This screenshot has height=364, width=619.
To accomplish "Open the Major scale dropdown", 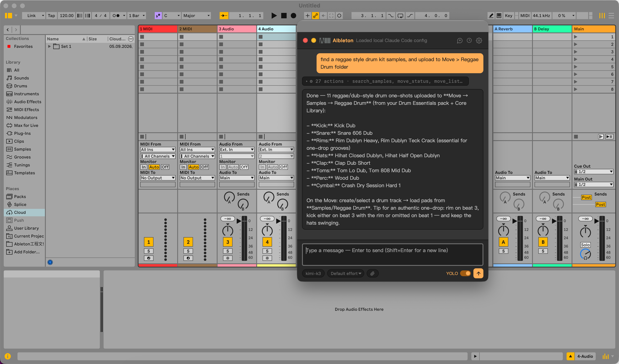I will coord(196,15).
